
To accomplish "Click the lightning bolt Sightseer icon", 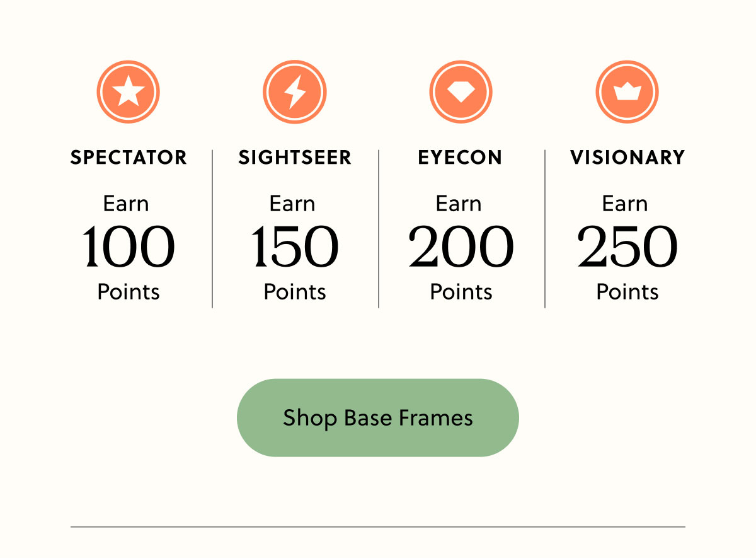I will pyautogui.click(x=294, y=91).
